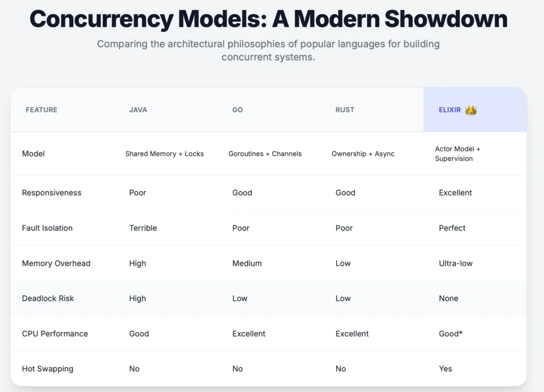Click the crown icon beside ELIXIR
The image size is (544, 392).
[471, 110]
